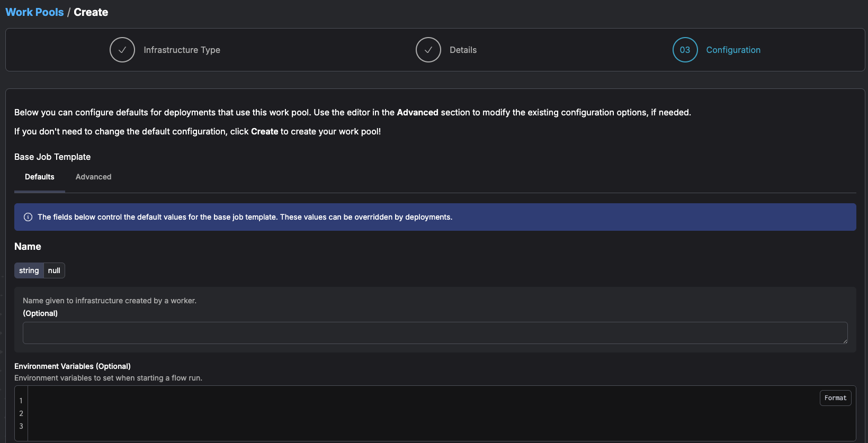Click the Details step checkmark icon
Viewport: 868px width, 443px height.
428,50
